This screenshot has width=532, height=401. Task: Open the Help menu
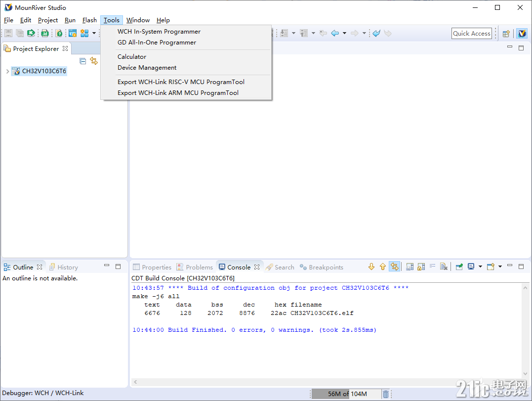click(163, 20)
